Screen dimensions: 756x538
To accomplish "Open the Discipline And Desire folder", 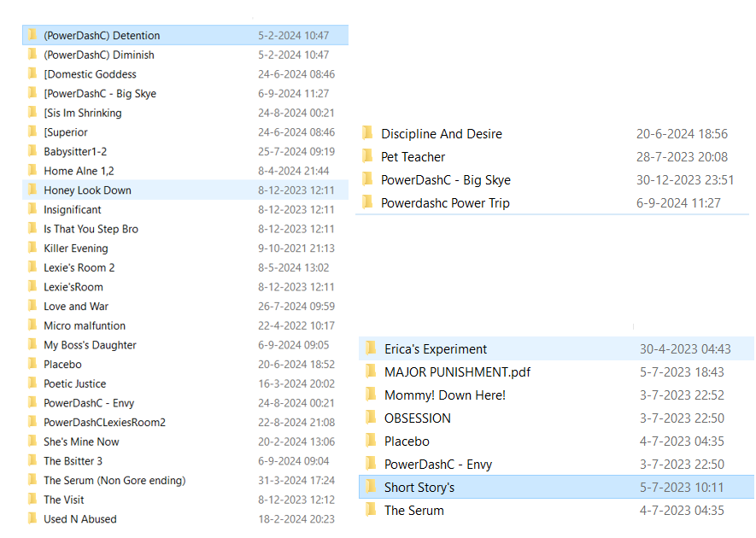I will 441,134.
